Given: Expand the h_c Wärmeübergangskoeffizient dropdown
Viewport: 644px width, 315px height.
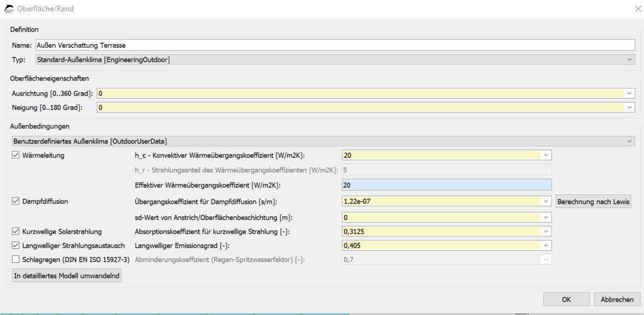Looking at the screenshot, I should [x=546, y=155].
